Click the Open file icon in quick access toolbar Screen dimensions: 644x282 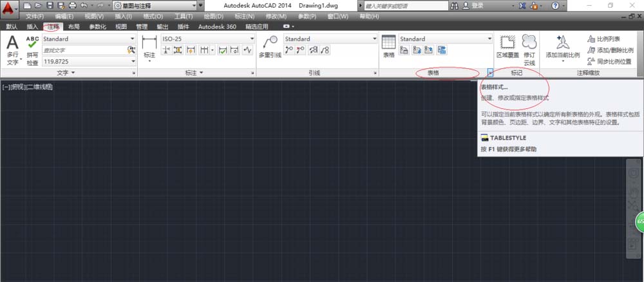point(38,6)
